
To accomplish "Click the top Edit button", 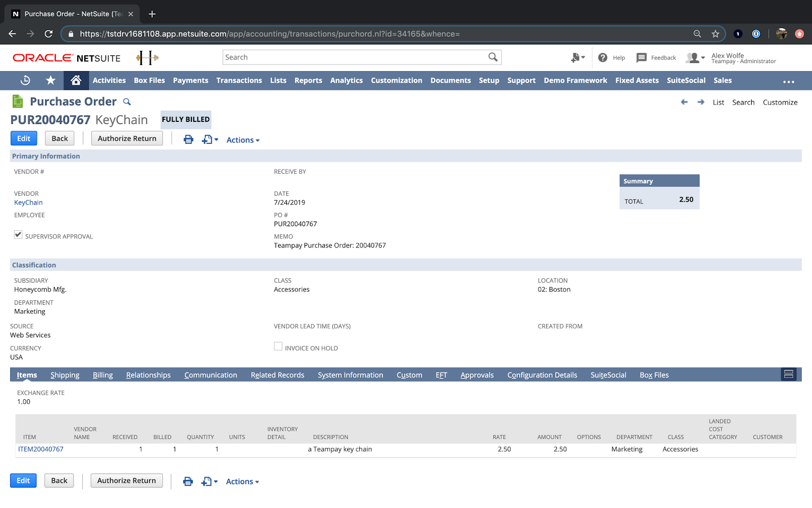I will [x=24, y=138].
